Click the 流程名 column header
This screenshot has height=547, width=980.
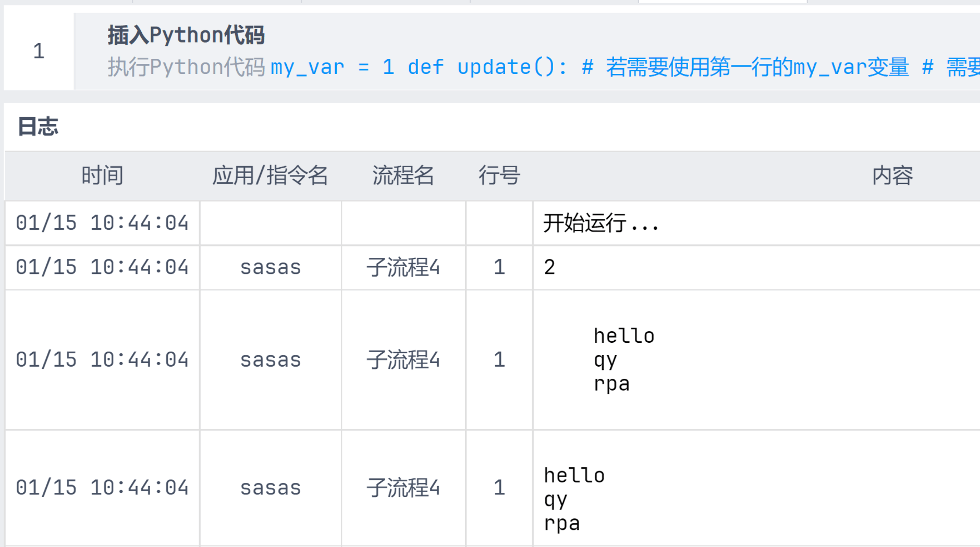coord(403,176)
